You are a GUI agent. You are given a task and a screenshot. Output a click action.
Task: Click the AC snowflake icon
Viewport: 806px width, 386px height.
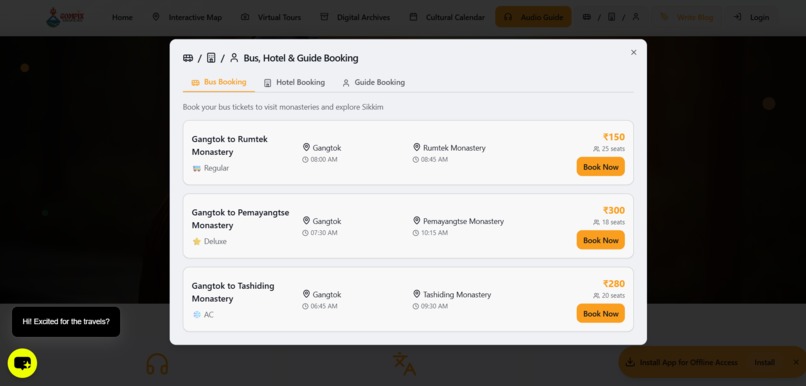pos(196,315)
